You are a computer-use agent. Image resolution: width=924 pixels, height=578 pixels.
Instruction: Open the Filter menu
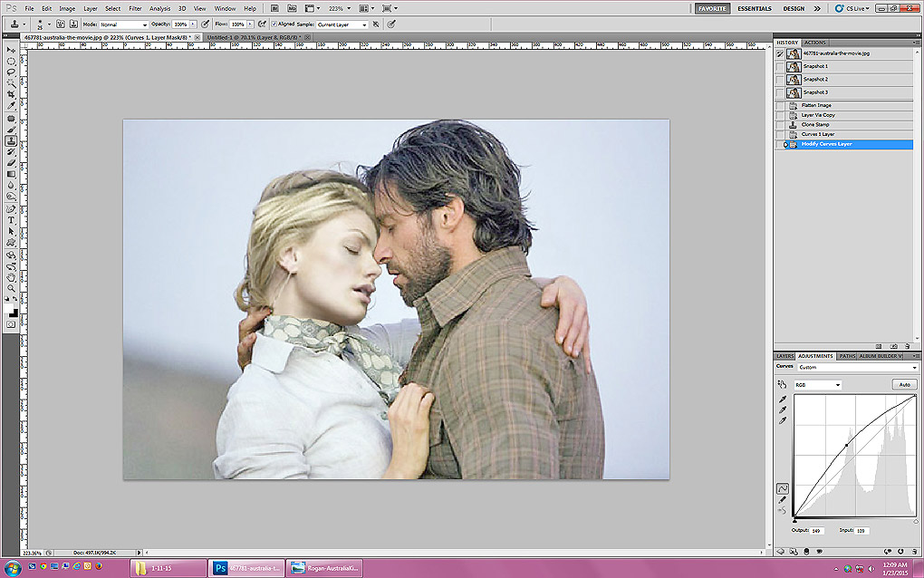[135, 8]
